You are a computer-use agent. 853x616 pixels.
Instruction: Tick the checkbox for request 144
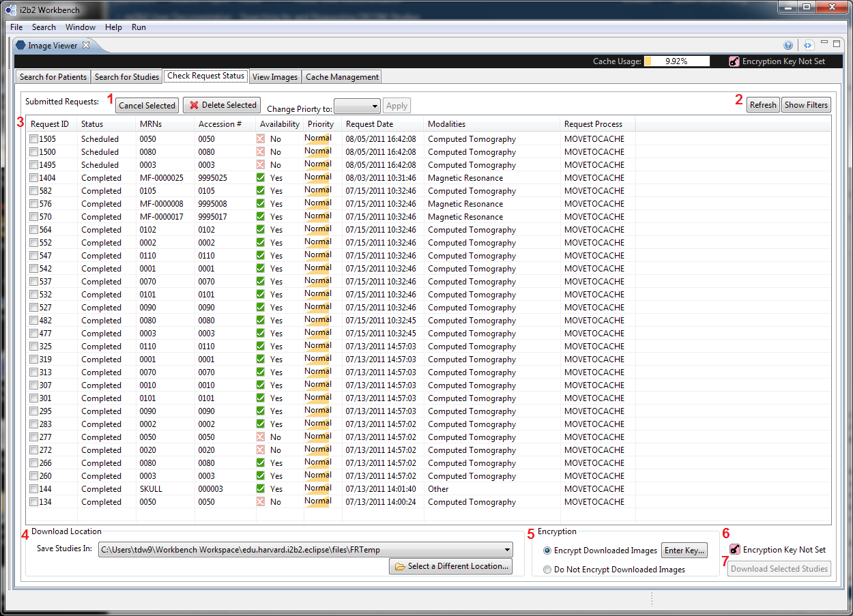tap(33, 489)
